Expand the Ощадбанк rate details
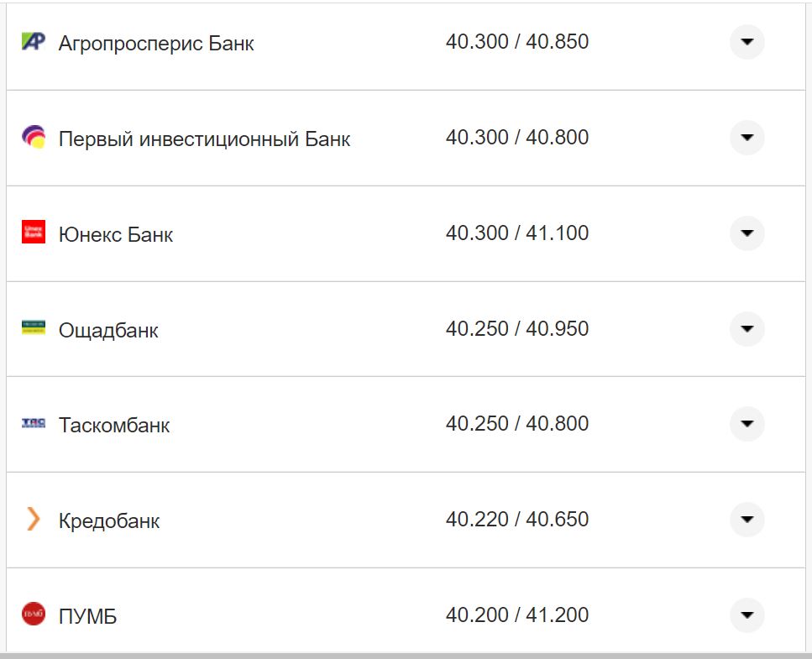This screenshot has height=659, width=812. coord(746,327)
